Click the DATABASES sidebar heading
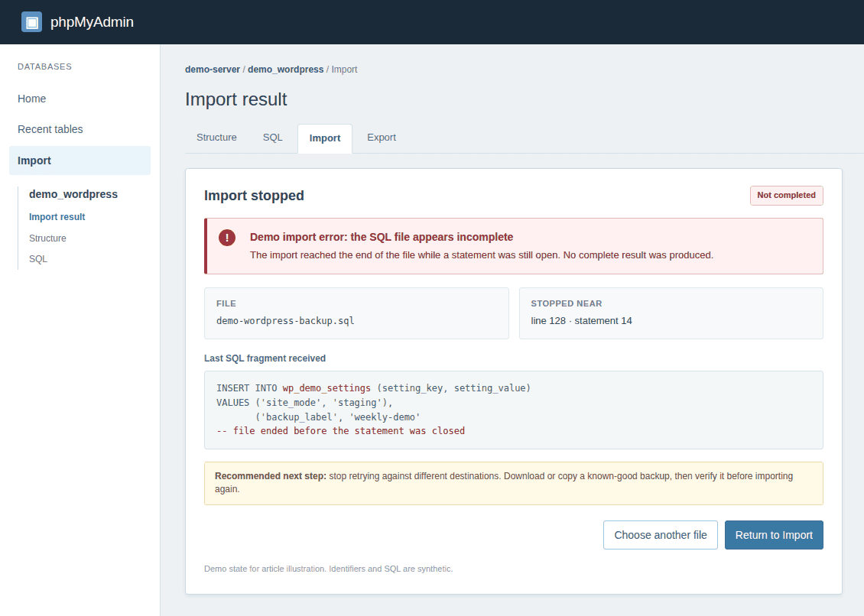This screenshot has width=864, height=616. pos(44,66)
